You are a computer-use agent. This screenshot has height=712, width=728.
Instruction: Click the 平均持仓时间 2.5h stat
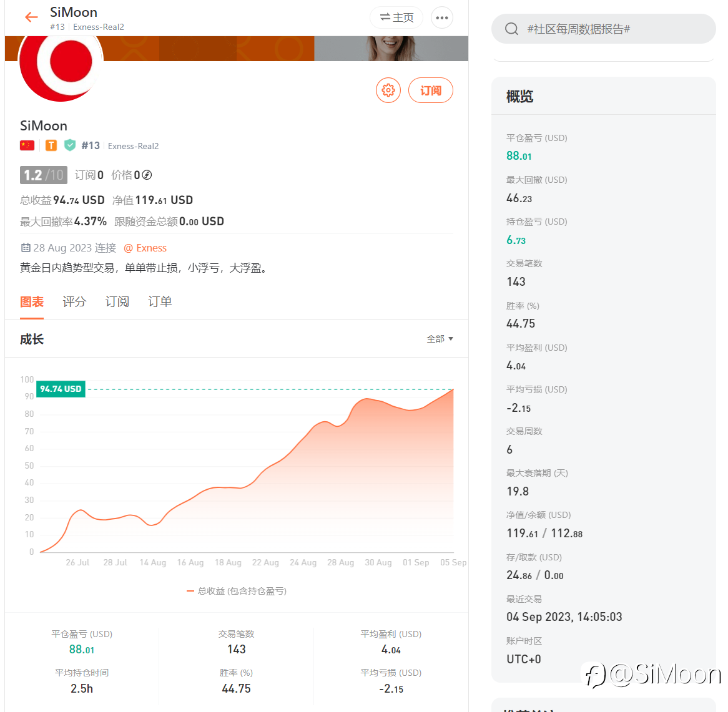[82, 681]
